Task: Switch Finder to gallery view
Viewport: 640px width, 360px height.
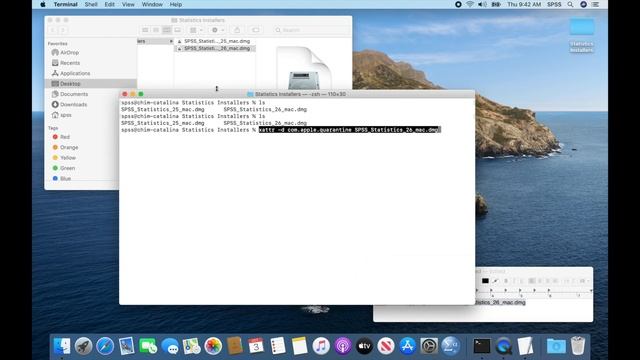Action: click(178, 30)
